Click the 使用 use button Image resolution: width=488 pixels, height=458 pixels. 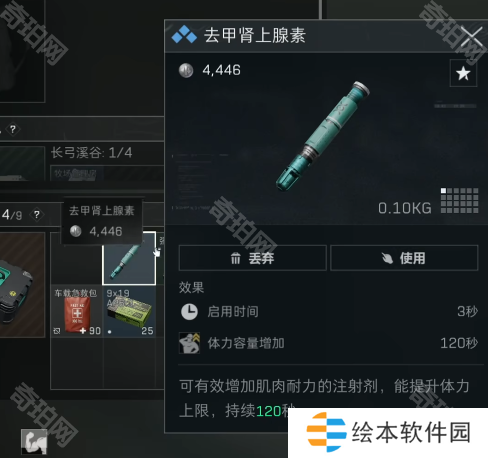pos(404,258)
